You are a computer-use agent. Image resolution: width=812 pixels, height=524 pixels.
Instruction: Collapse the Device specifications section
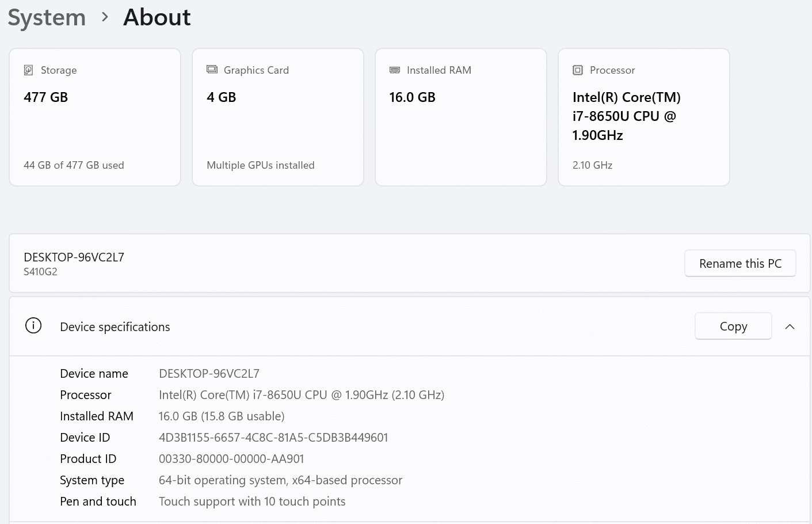pyautogui.click(x=790, y=326)
